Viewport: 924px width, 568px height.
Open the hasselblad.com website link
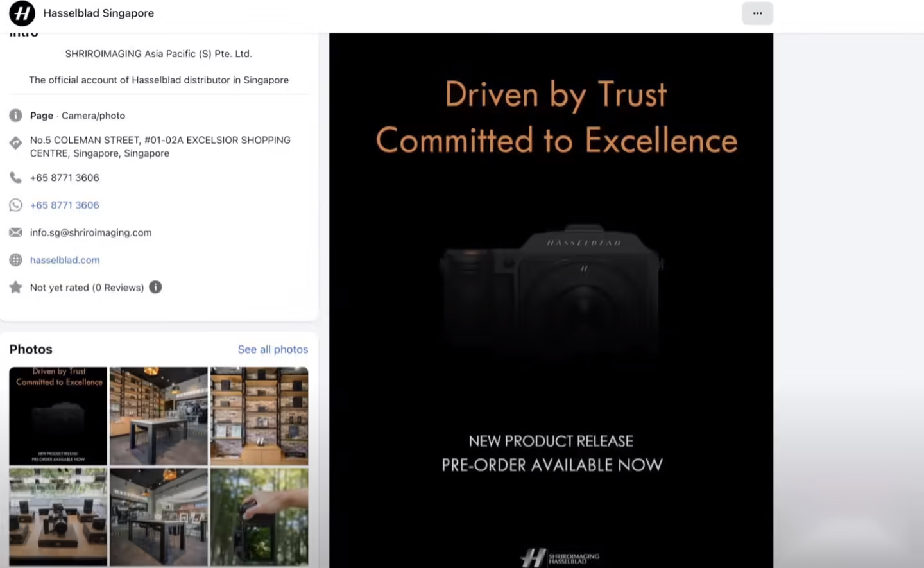65,260
